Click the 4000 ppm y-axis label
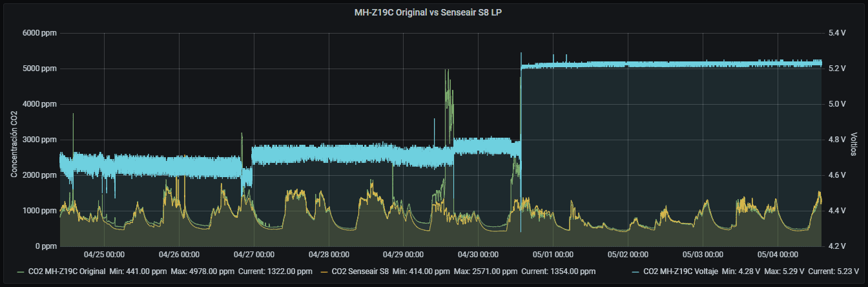The width and height of the screenshot is (868, 287). click(x=40, y=104)
